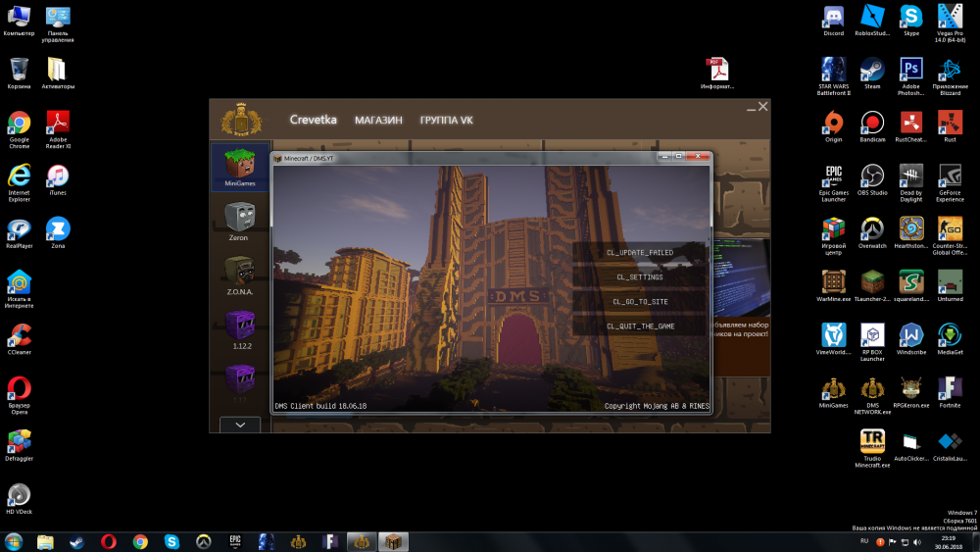The height and width of the screenshot is (552, 980).
Task: Open the Discord desktop shortcut
Action: tap(833, 18)
